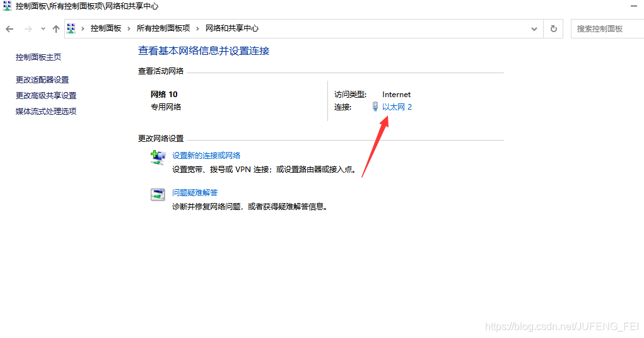Expand chevron after 控制面板 breadcrumb
Viewport: 644px width, 338px height.
tap(129, 28)
